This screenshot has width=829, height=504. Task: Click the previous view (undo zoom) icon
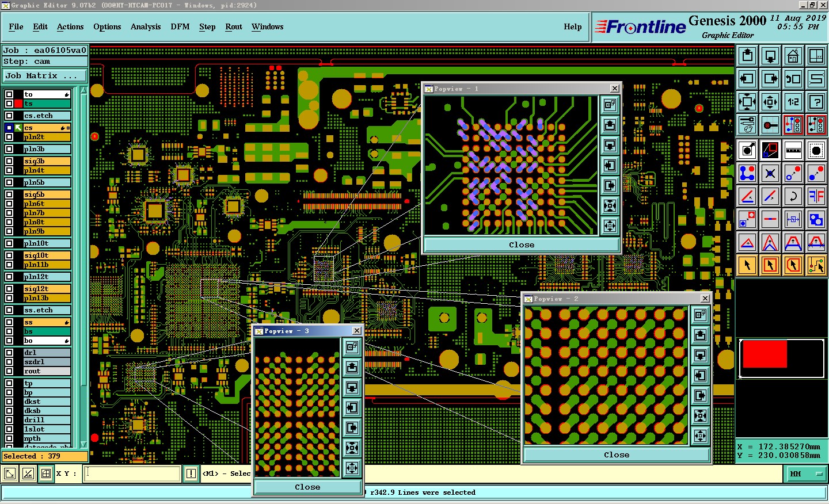pyautogui.click(x=793, y=79)
